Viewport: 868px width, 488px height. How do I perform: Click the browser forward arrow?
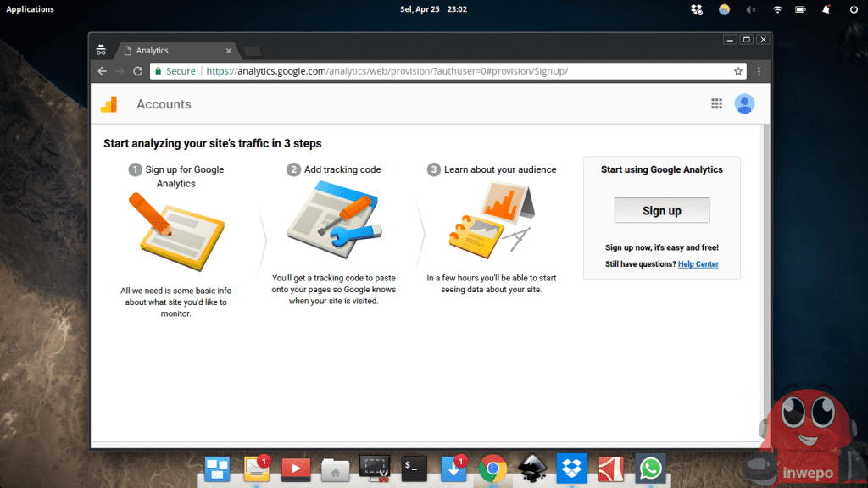(120, 71)
